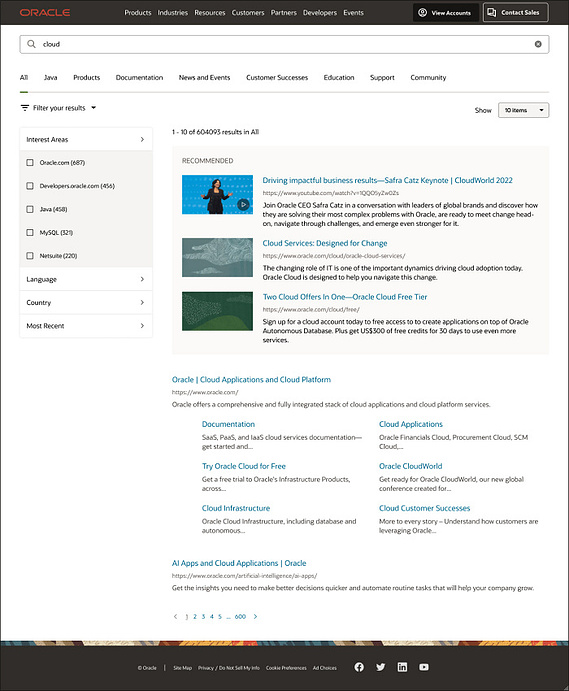This screenshot has height=691, width=569.
Task: Go to results page 600
Action: pos(240,617)
